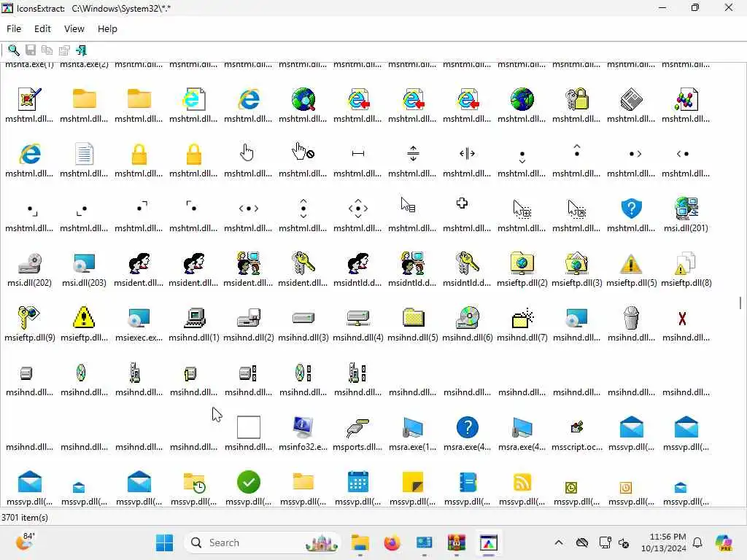This screenshot has height=560, width=747.
Task: Select the msihnd.dll(6) CD drive icon
Action: click(x=468, y=318)
